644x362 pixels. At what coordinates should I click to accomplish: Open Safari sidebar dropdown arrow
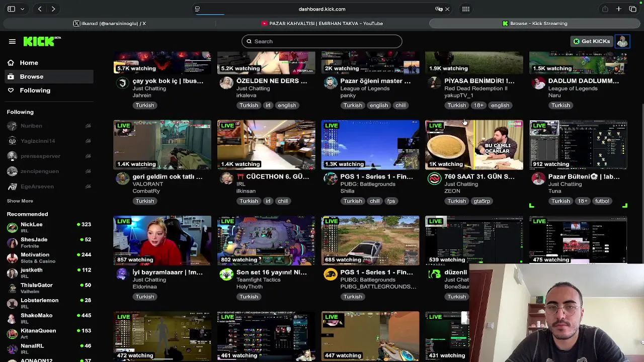pyautogui.click(x=22, y=9)
